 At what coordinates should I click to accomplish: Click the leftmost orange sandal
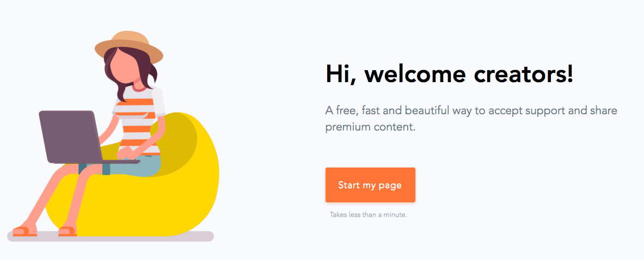click(x=24, y=232)
